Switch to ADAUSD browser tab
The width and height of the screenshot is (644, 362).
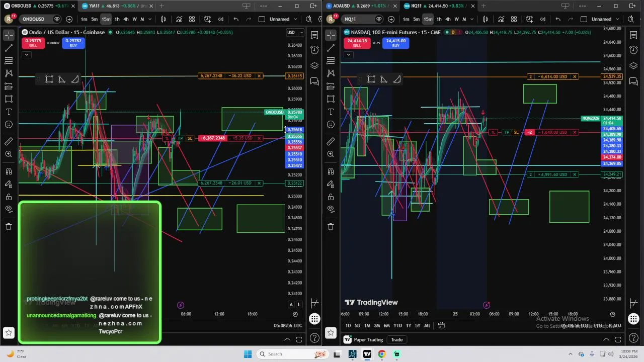pos(361,6)
